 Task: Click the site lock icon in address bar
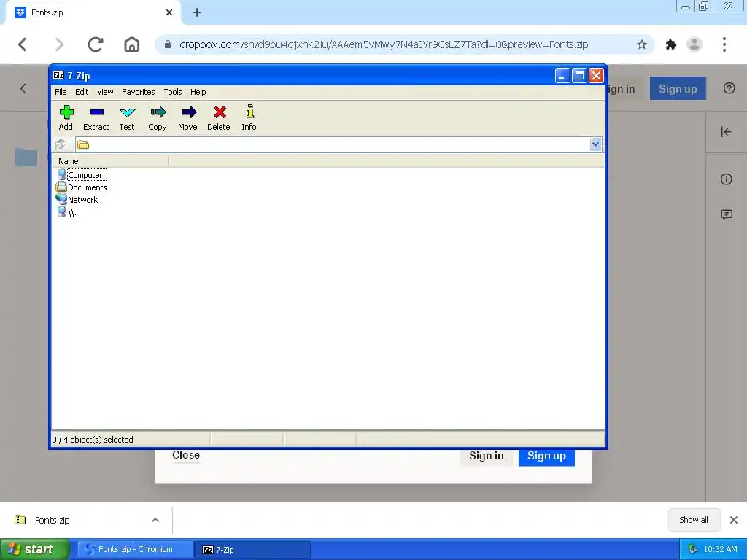click(x=167, y=44)
